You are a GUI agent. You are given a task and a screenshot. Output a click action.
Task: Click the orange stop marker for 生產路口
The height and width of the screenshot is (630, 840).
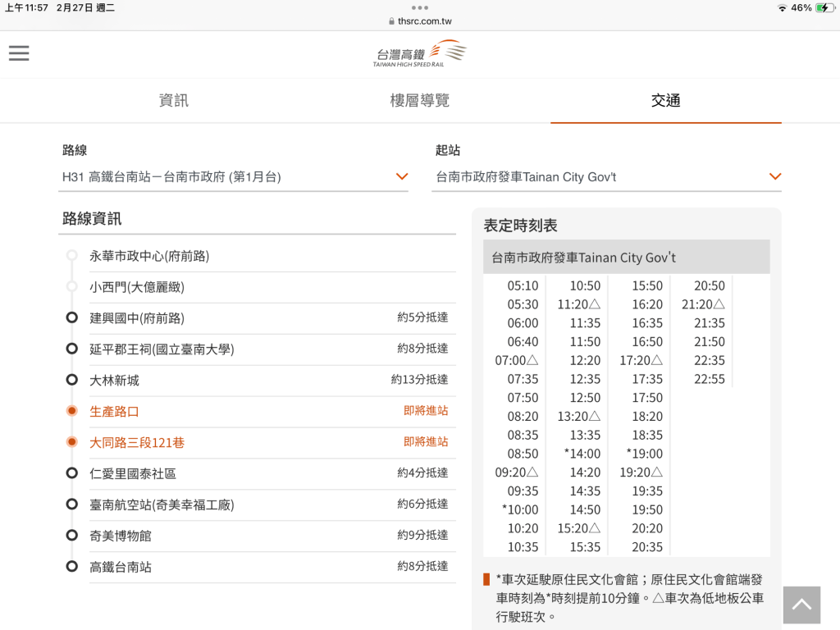point(72,411)
